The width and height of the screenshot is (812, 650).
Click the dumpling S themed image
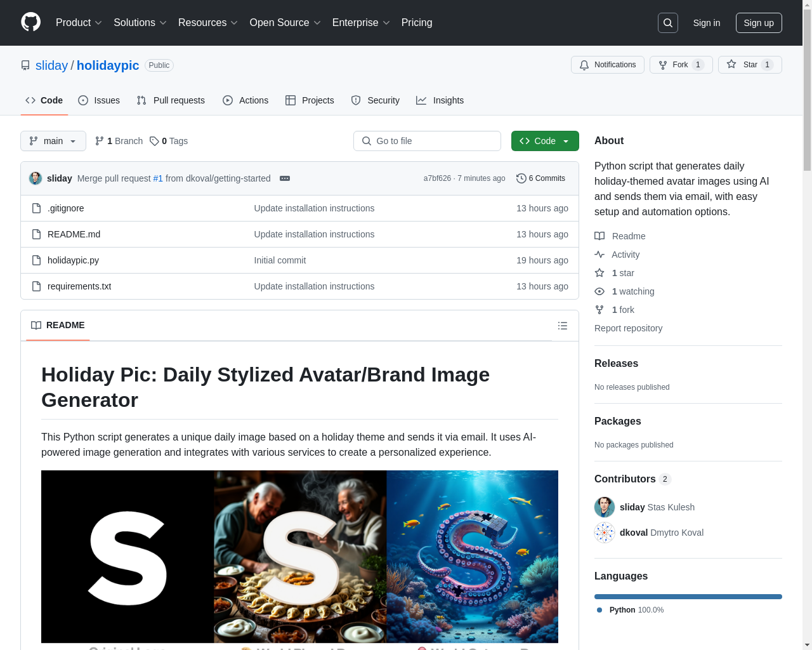click(300, 557)
